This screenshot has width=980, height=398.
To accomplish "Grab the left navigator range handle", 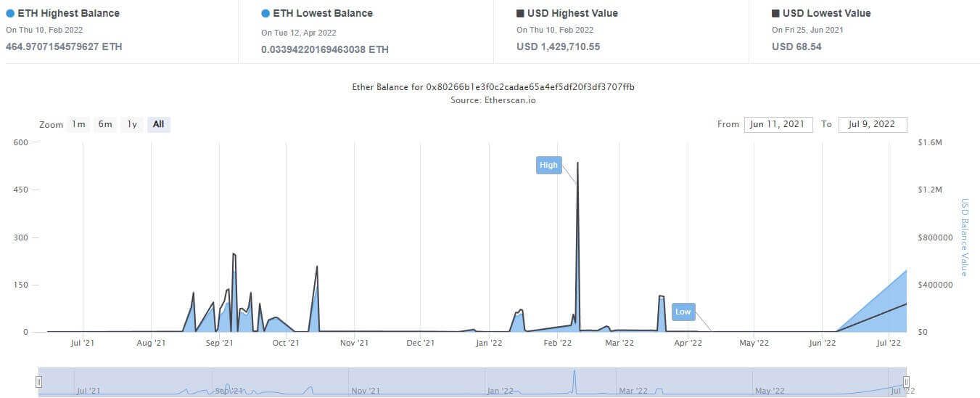I will tap(39, 382).
